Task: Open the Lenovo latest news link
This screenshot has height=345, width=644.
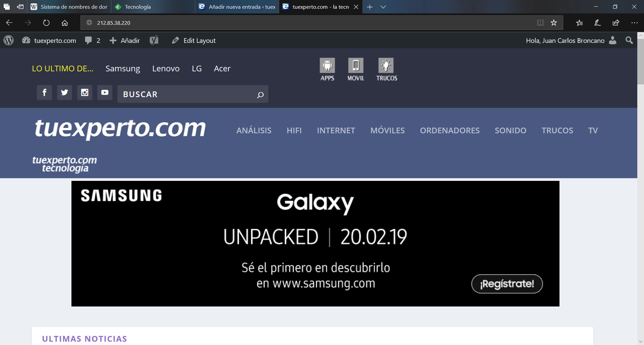Action: [x=166, y=69]
